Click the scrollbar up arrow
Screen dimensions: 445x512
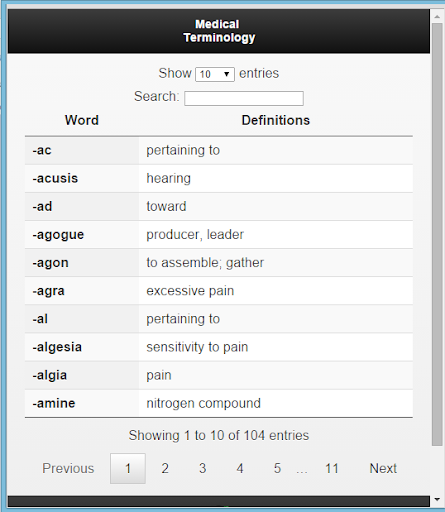click(437, 16)
